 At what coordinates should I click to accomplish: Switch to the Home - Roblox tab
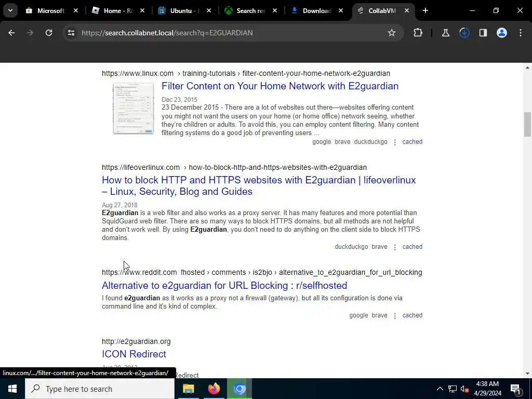(117, 10)
